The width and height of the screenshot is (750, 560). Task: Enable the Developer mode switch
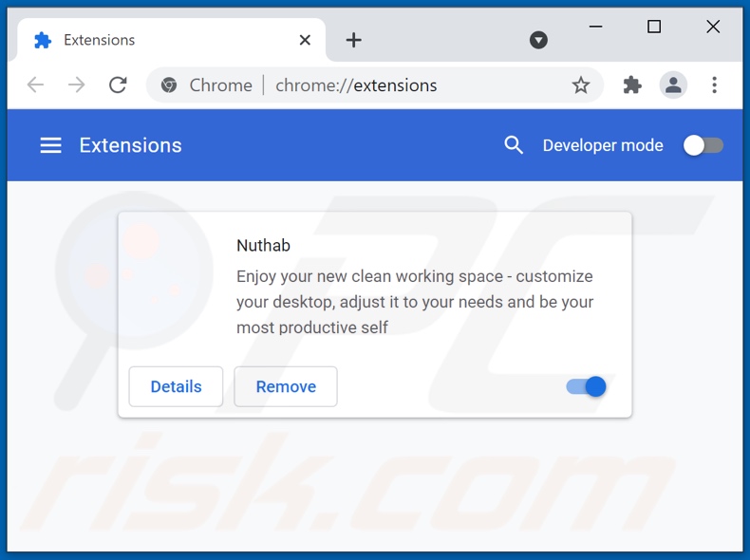(x=703, y=145)
